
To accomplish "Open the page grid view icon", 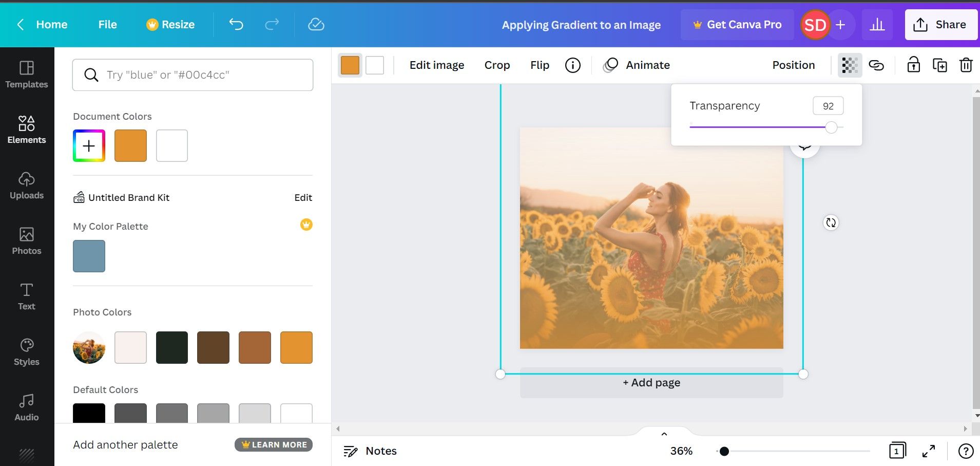I will [x=897, y=451].
